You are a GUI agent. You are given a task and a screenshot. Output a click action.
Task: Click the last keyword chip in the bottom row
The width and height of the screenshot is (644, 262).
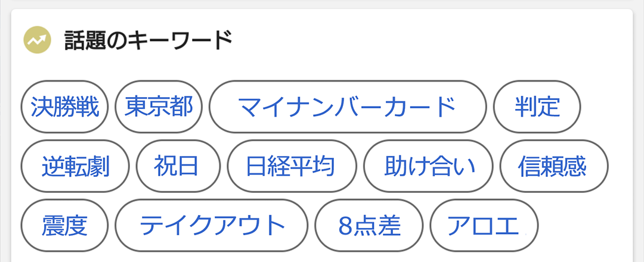(484, 226)
